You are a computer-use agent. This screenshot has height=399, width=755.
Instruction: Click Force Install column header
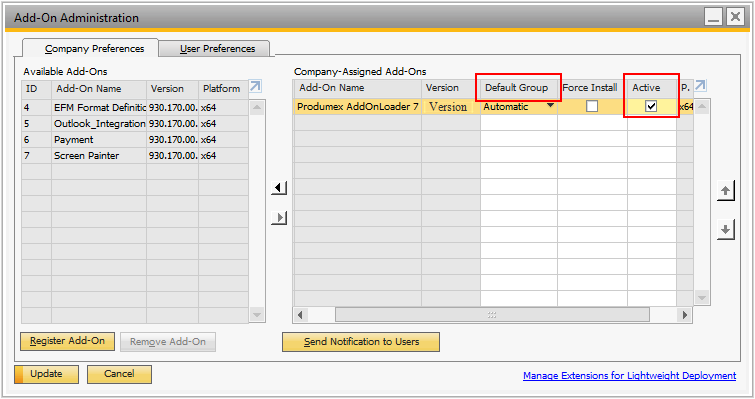(x=592, y=88)
